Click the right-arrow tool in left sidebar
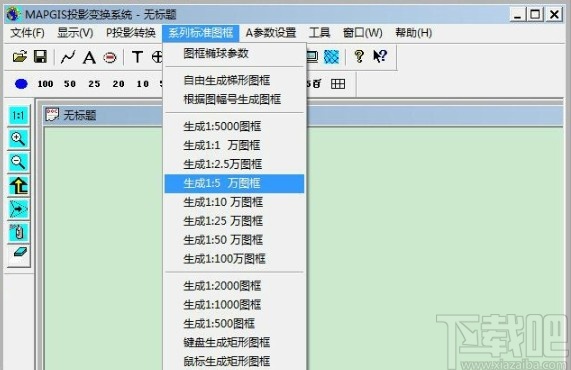This screenshot has height=370, width=571. pos(18,209)
